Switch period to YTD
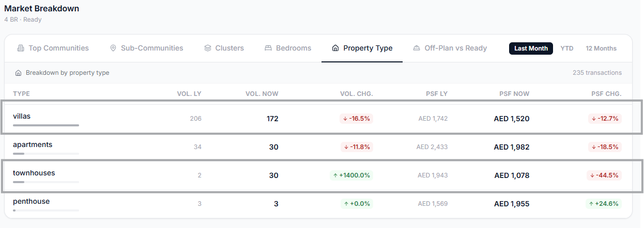 point(567,48)
